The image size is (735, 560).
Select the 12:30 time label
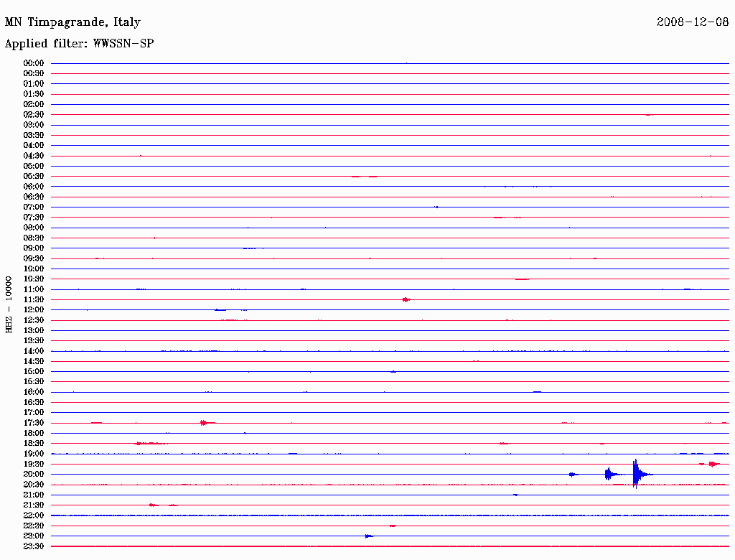tap(34, 320)
